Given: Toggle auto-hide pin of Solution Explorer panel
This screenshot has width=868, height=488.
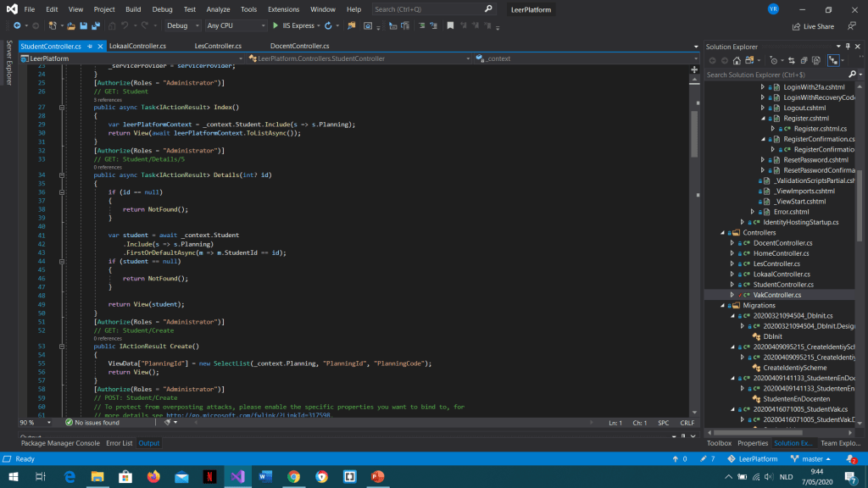Looking at the screenshot, I should pyautogui.click(x=849, y=47).
